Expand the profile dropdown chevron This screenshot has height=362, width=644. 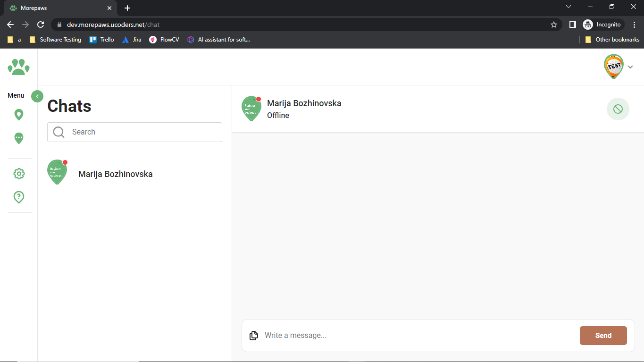click(630, 67)
